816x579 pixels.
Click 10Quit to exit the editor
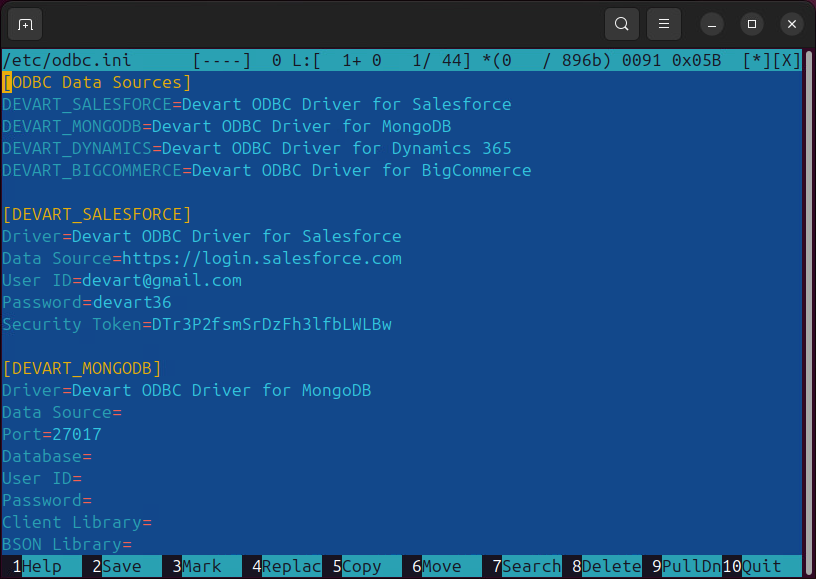[761, 566]
